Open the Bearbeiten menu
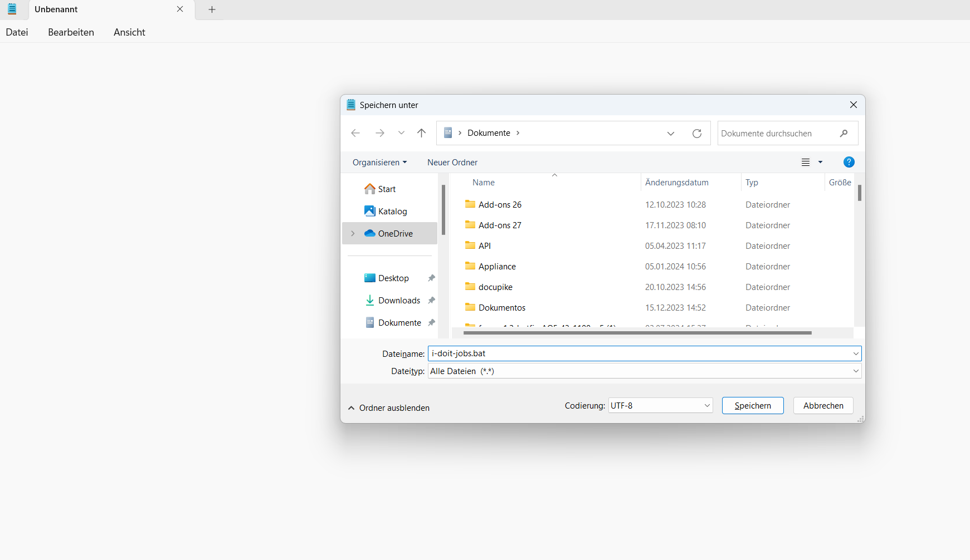The height and width of the screenshot is (560, 970). [x=71, y=32]
